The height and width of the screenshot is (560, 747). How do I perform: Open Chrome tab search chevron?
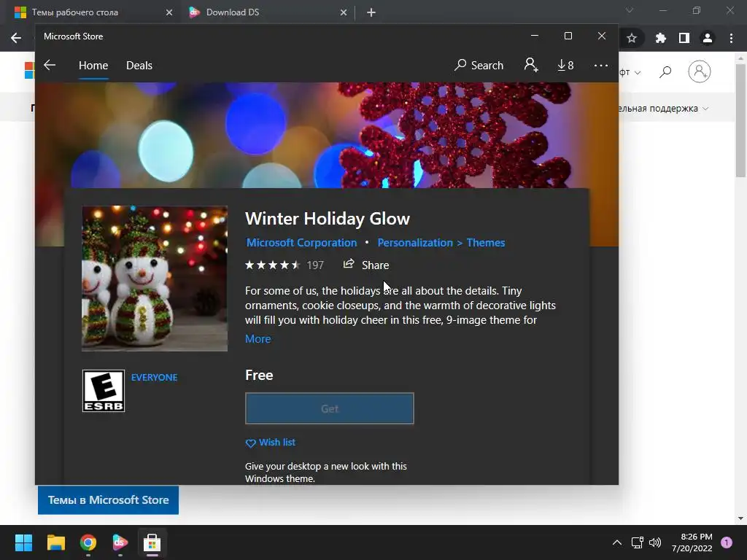[x=630, y=10]
